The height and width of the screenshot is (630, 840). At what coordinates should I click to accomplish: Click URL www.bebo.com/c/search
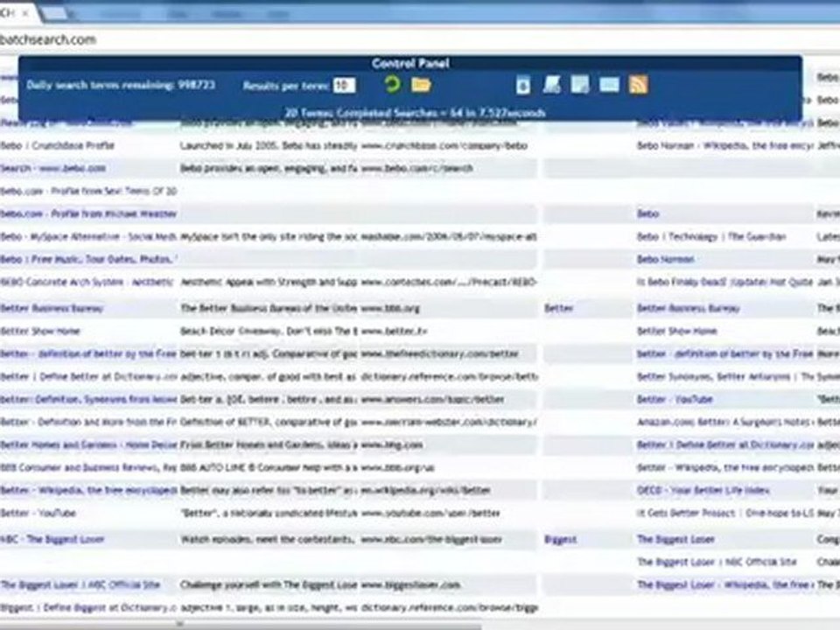(416, 168)
